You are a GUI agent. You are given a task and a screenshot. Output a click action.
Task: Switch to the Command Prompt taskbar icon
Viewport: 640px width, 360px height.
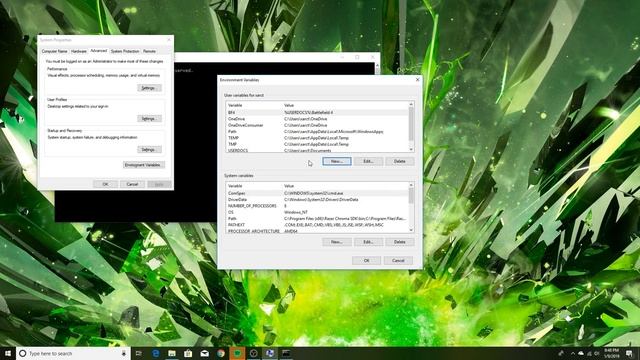click(286, 353)
